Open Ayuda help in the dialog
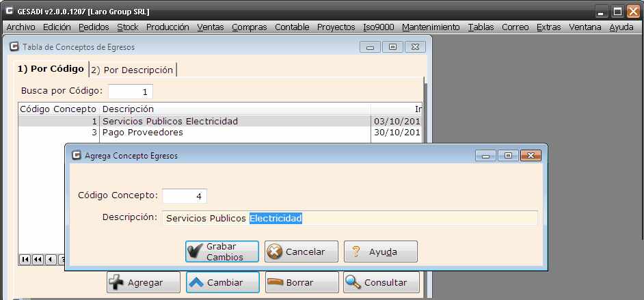The height and width of the screenshot is (300, 644). tap(380, 251)
